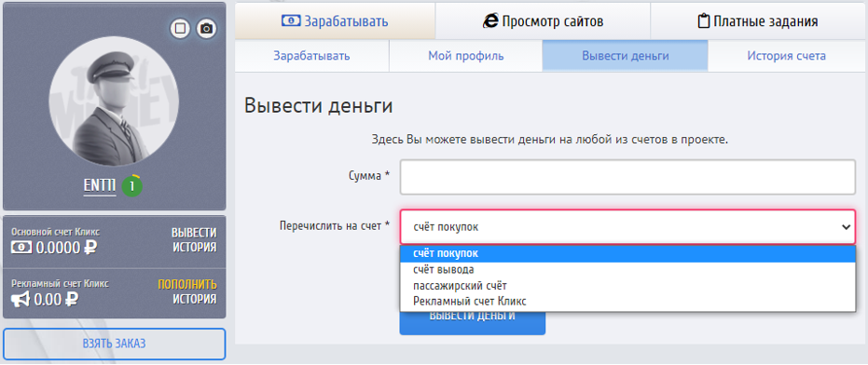The image size is (868, 365).
Task: Click the yellow ПОПОЛНИТЬ link
Action: pyautogui.click(x=187, y=285)
